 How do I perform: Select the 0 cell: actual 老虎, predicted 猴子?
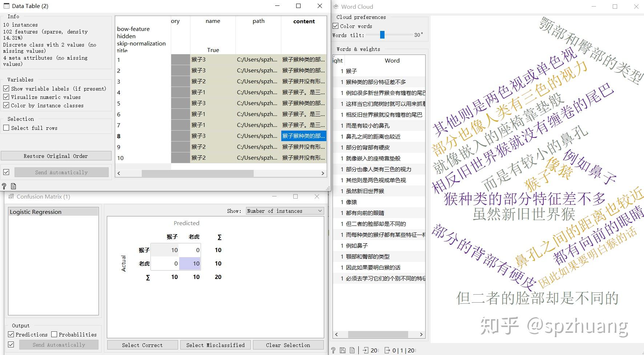[x=165, y=263]
